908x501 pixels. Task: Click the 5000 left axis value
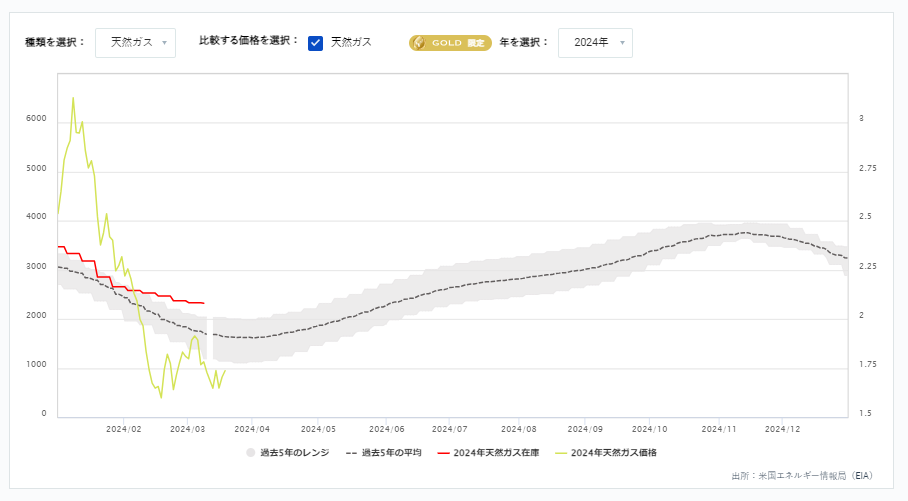click(36, 169)
